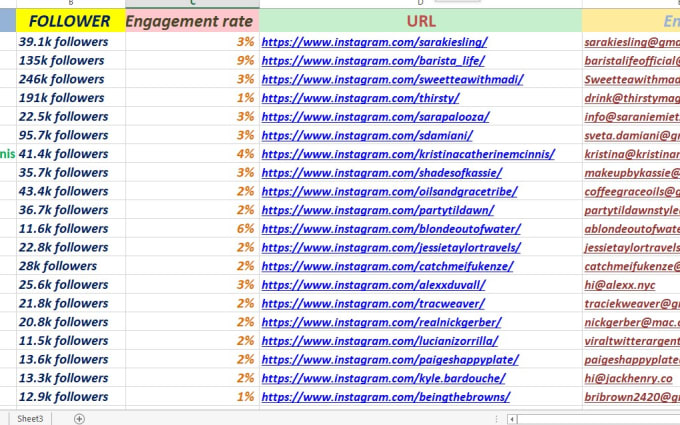Open the jessietaylortravels Instagram link
Viewport: 680px width, 425px height.
coord(391,247)
